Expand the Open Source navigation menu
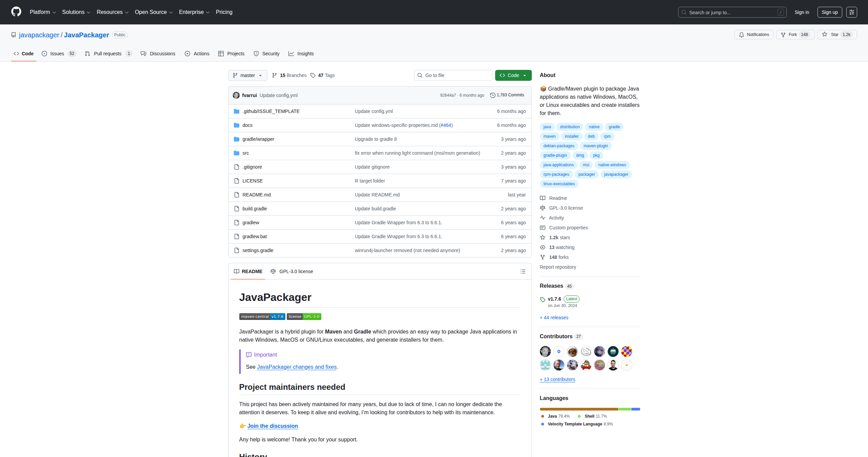This screenshot has height=457, width=868. pyautogui.click(x=154, y=12)
